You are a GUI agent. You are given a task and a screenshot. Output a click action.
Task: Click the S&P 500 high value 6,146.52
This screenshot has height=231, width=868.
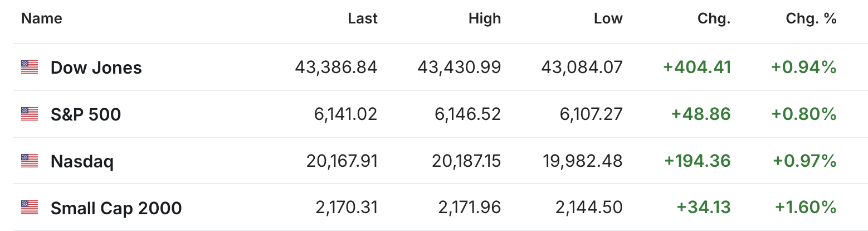pos(468,114)
